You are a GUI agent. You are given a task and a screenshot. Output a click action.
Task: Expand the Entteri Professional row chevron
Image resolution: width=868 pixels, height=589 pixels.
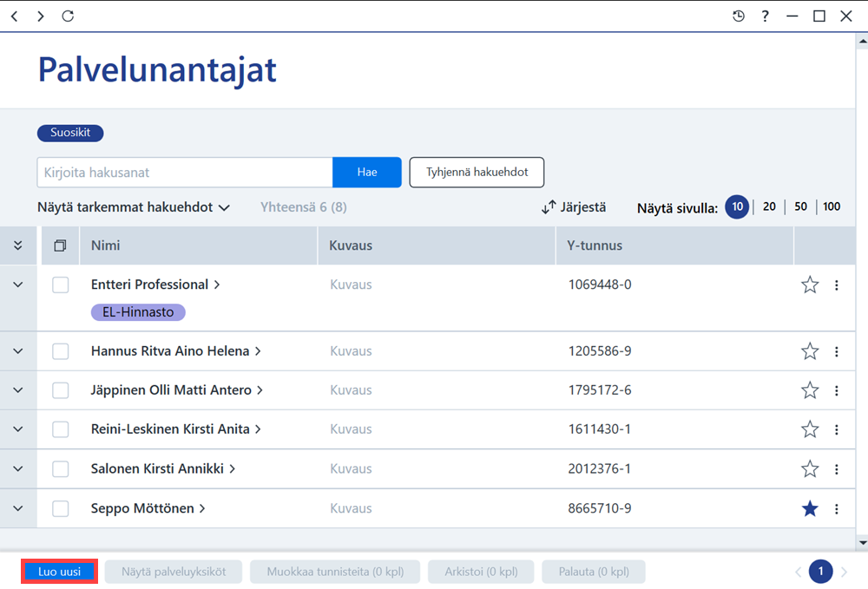tap(17, 285)
